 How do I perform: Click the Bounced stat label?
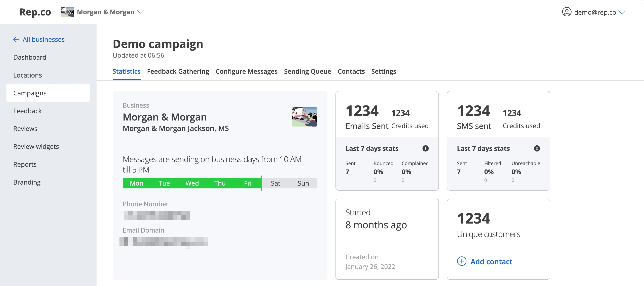pyautogui.click(x=384, y=163)
